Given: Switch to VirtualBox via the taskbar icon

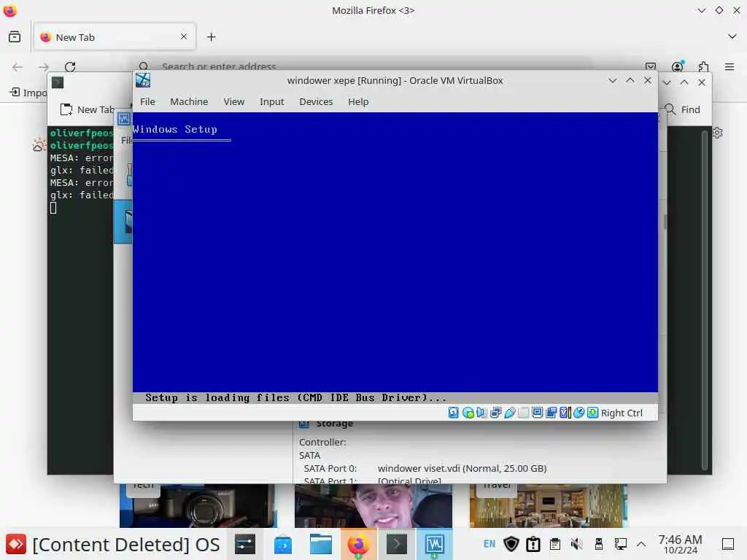Looking at the screenshot, I should pyautogui.click(x=435, y=544).
